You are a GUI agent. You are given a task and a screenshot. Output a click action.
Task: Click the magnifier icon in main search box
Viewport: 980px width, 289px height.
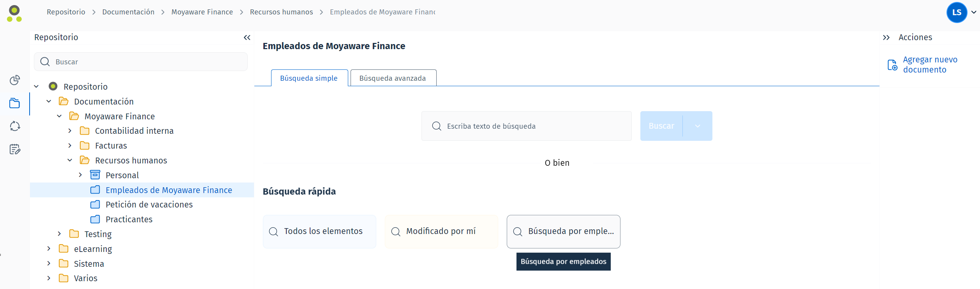point(437,126)
